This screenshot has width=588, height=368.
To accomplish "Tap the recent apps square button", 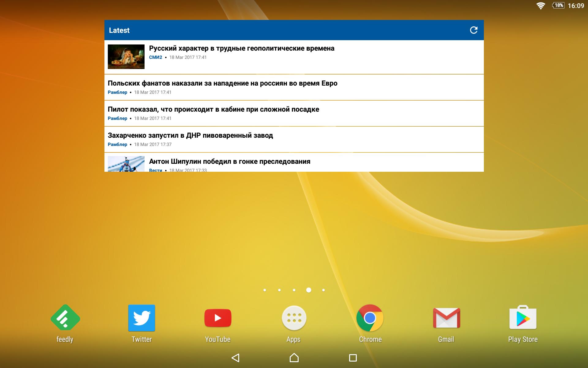I will click(353, 358).
